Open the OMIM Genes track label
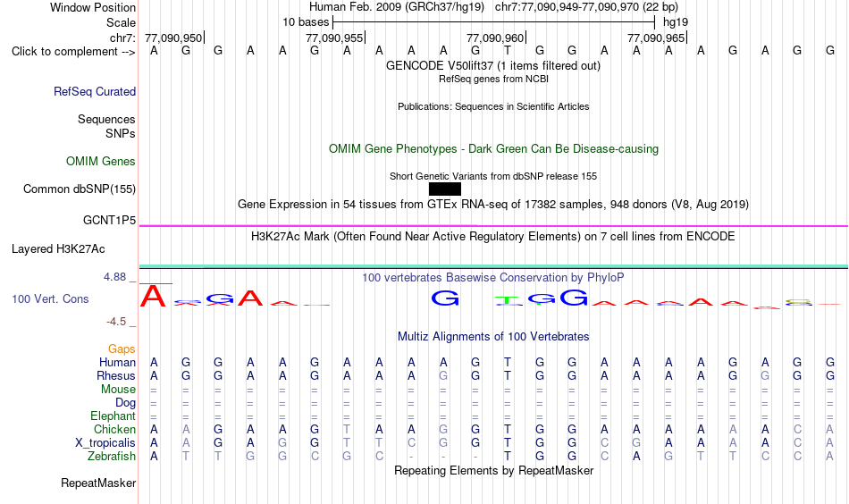Image resolution: width=849 pixels, height=504 pixels. coord(101,162)
